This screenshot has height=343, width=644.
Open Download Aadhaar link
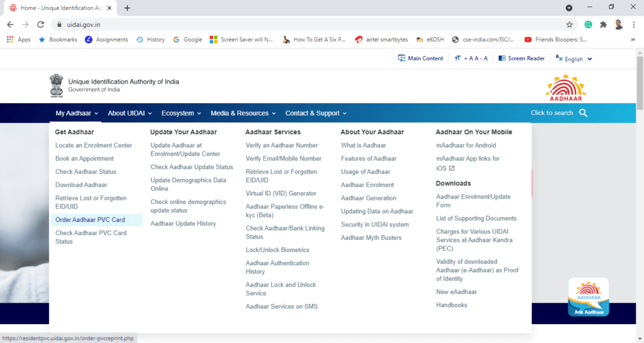(81, 185)
